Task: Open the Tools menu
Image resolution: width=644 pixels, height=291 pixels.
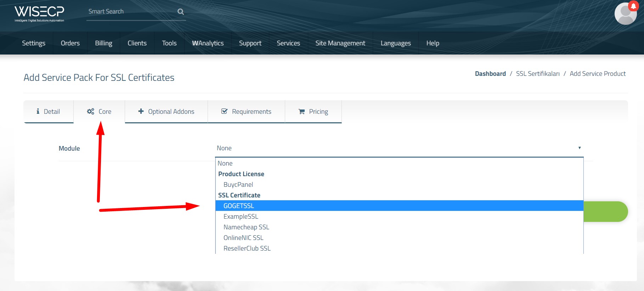Action: coord(169,43)
